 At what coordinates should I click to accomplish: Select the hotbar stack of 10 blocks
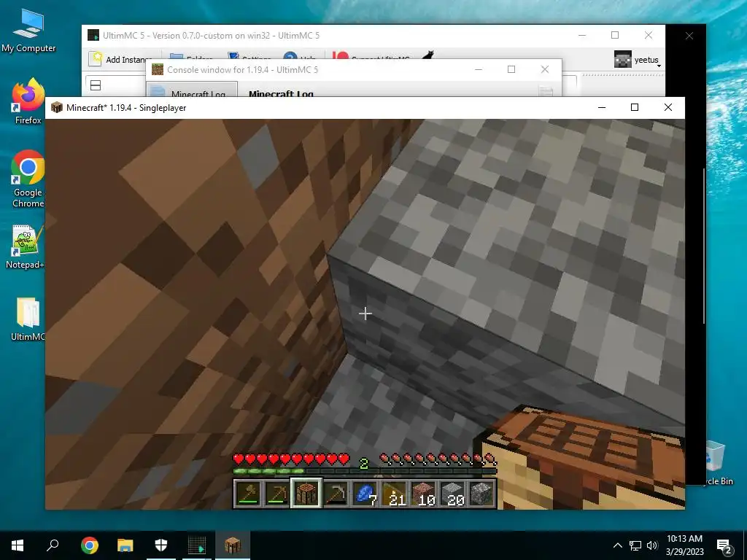[423, 494]
